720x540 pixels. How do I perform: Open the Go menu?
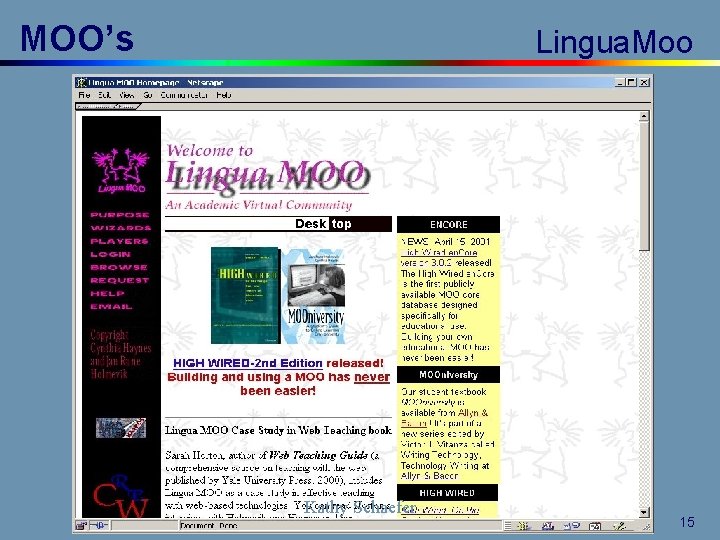(147, 95)
